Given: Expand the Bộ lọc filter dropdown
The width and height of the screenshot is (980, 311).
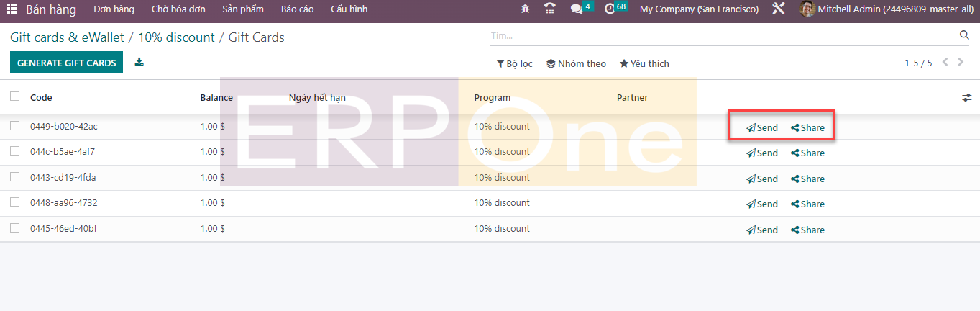Looking at the screenshot, I should 514,64.
